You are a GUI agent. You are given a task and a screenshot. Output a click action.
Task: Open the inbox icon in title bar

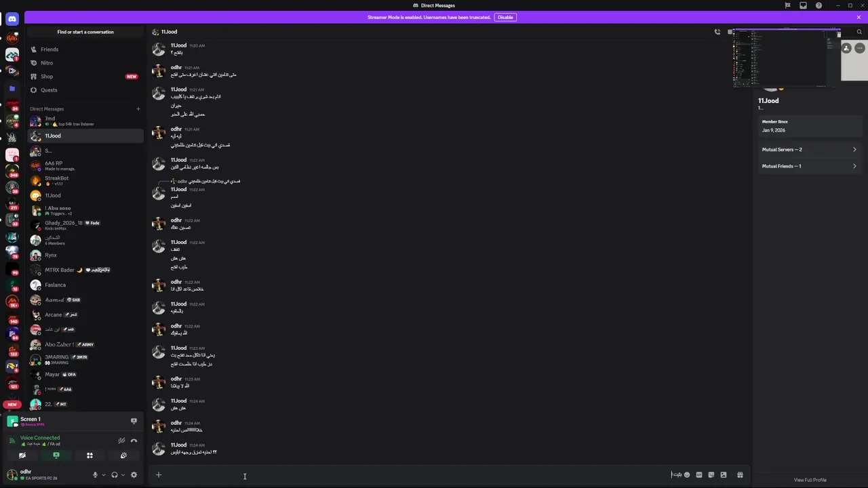pos(803,5)
